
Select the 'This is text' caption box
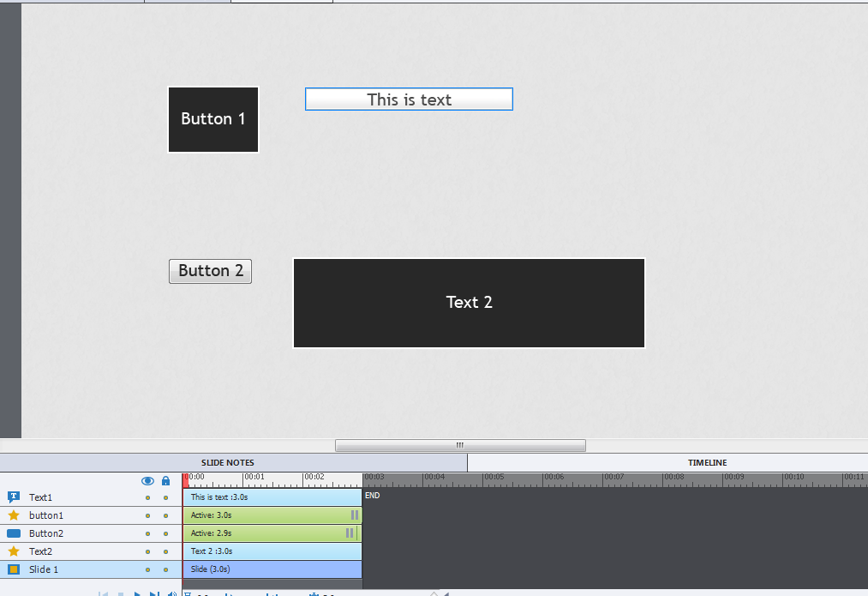point(409,99)
